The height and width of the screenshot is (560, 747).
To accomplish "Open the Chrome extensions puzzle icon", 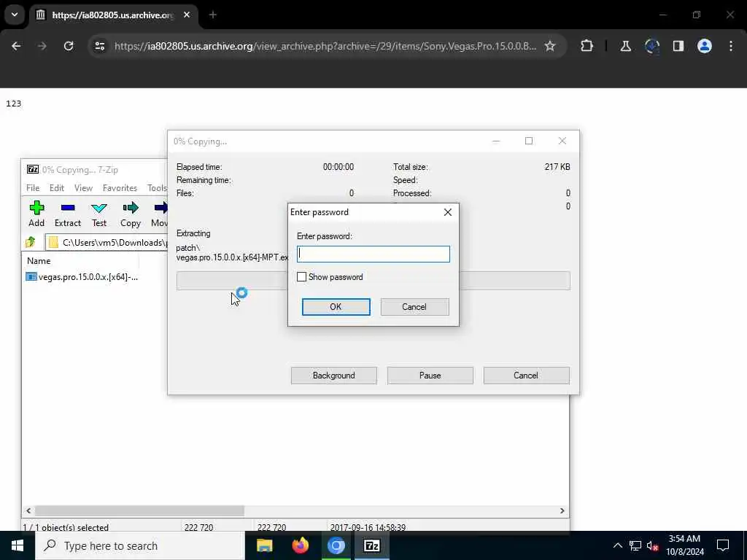I will click(x=587, y=46).
